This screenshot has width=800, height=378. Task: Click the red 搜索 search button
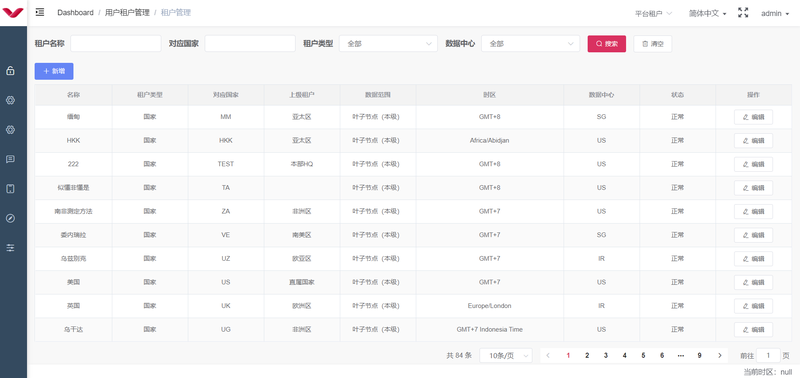tap(607, 44)
